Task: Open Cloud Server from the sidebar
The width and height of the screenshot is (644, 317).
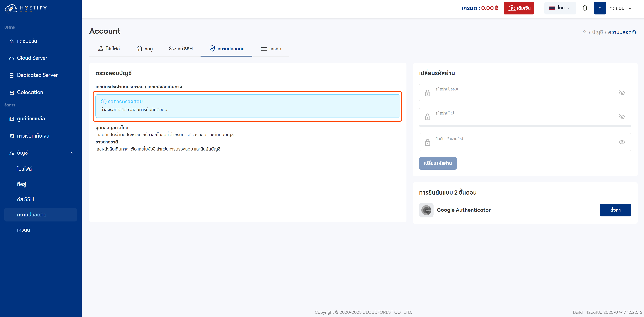Action: 32,58
